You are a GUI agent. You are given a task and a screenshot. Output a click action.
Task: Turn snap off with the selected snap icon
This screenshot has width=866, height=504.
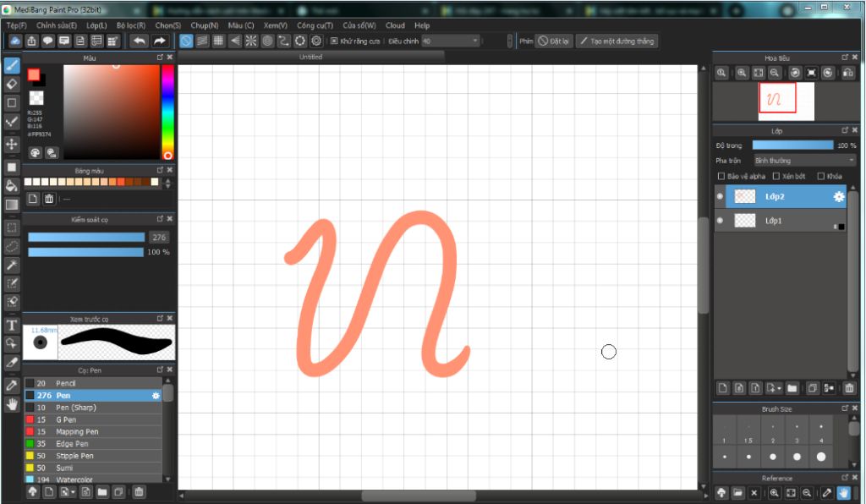tap(186, 41)
